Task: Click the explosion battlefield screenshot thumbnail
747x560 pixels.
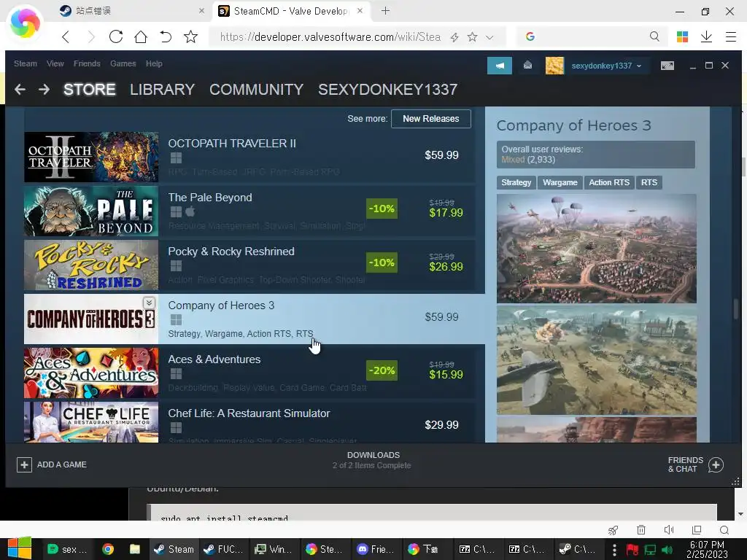Action: (597, 360)
